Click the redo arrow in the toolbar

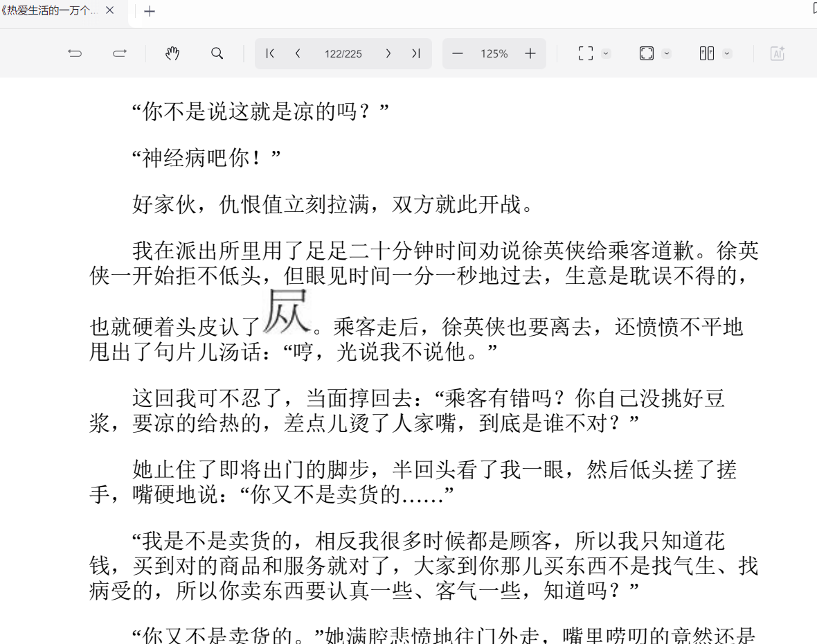(119, 53)
